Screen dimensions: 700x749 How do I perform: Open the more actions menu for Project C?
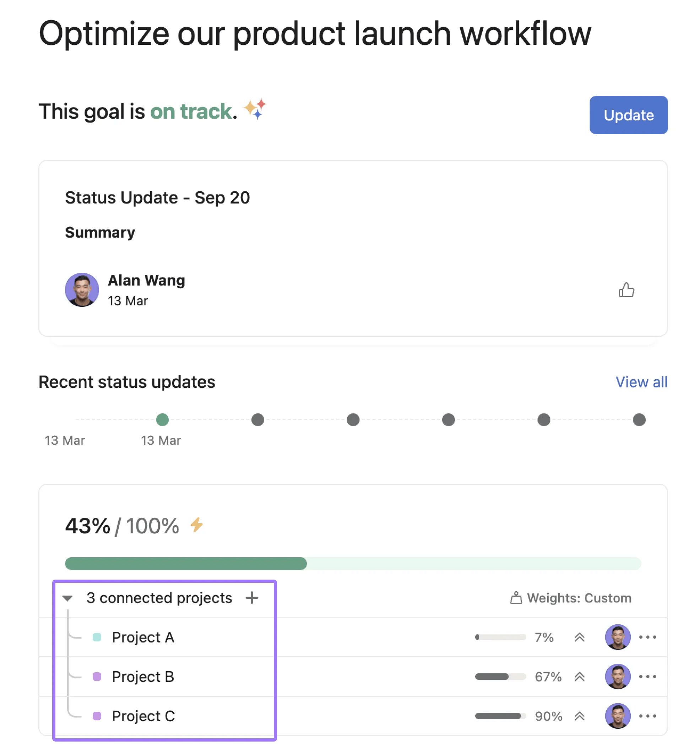pos(647,716)
